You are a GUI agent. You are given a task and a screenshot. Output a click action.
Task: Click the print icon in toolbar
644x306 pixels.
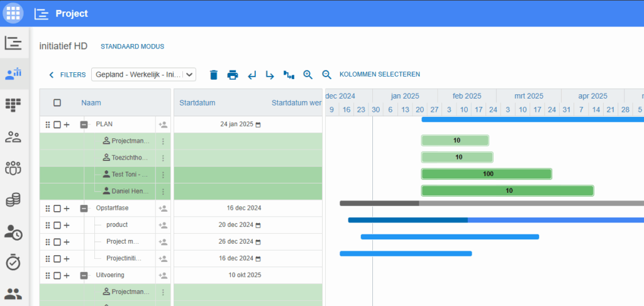coord(233,75)
